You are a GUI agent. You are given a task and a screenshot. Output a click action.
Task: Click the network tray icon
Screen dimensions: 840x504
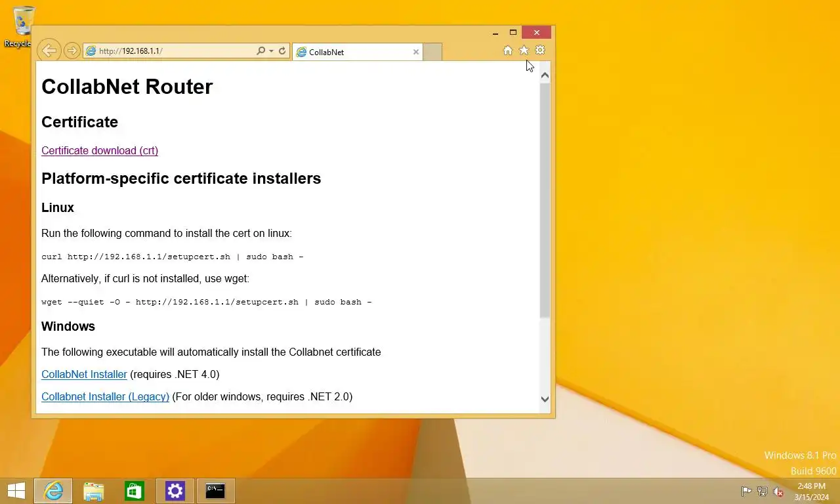(x=763, y=492)
